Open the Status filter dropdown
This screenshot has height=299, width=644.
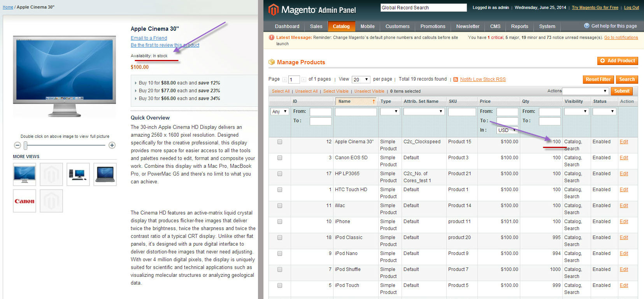point(604,111)
